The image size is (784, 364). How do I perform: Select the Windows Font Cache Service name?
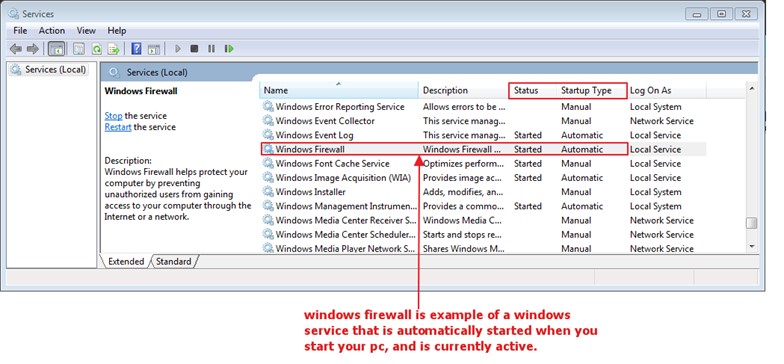[x=332, y=164]
